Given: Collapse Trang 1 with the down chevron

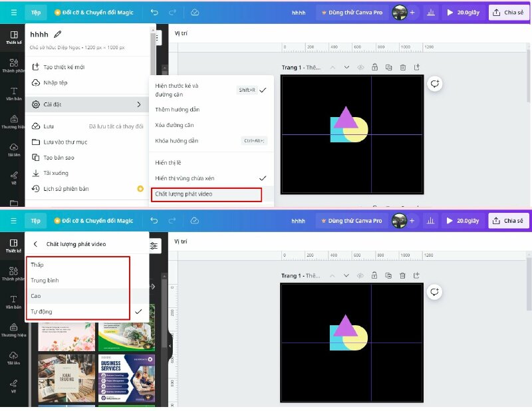Looking at the screenshot, I should tap(346, 68).
